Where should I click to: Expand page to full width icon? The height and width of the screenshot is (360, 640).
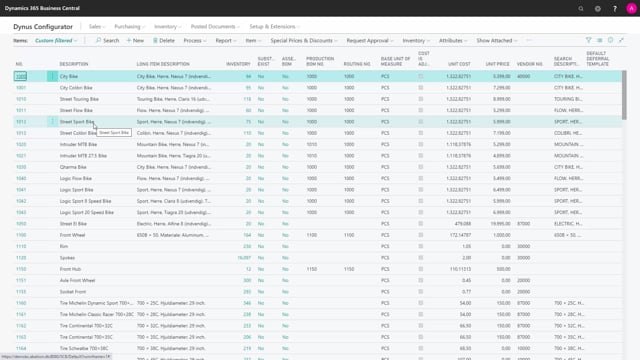[x=621, y=40]
